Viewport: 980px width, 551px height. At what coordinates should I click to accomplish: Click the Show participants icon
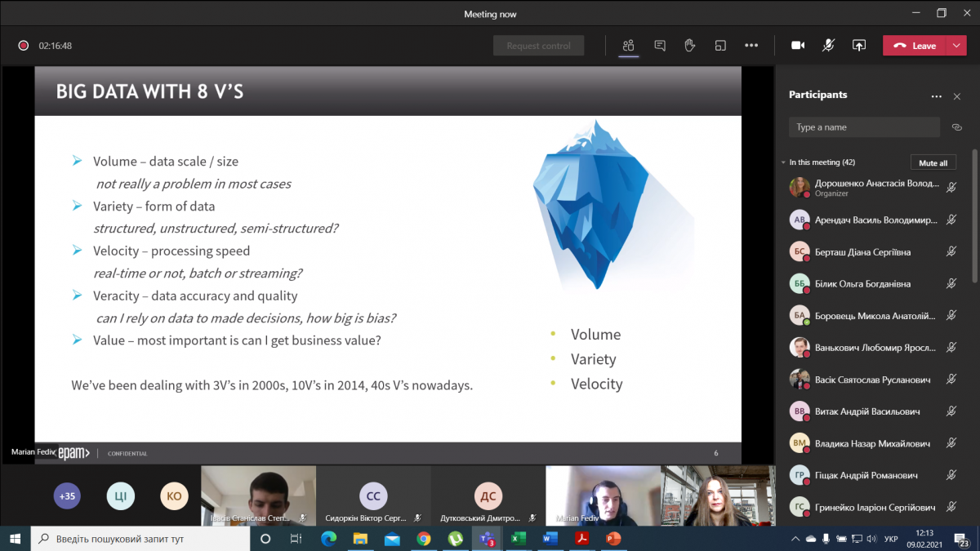[628, 46]
